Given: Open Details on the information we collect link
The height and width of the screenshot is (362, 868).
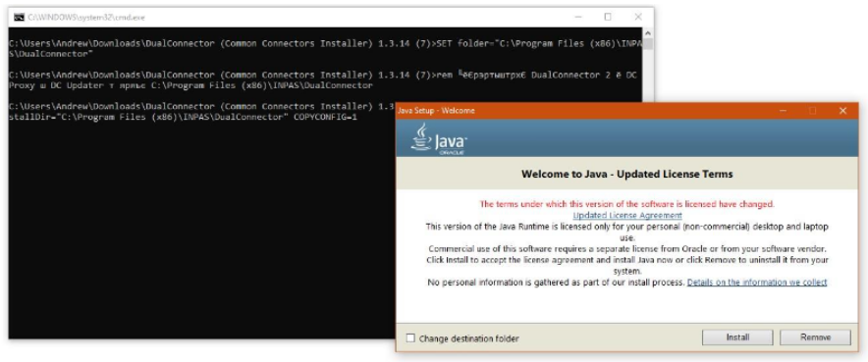Looking at the screenshot, I should 757,282.
